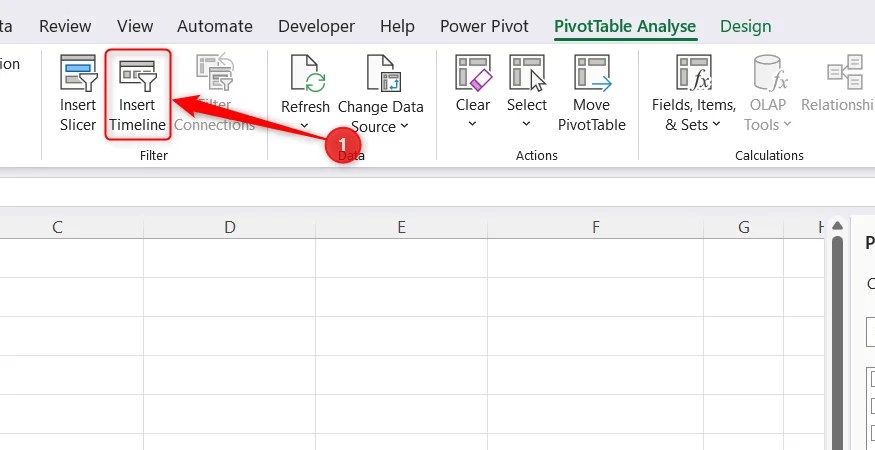
Task: Select column E header
Action: click(x=401, y=227)
